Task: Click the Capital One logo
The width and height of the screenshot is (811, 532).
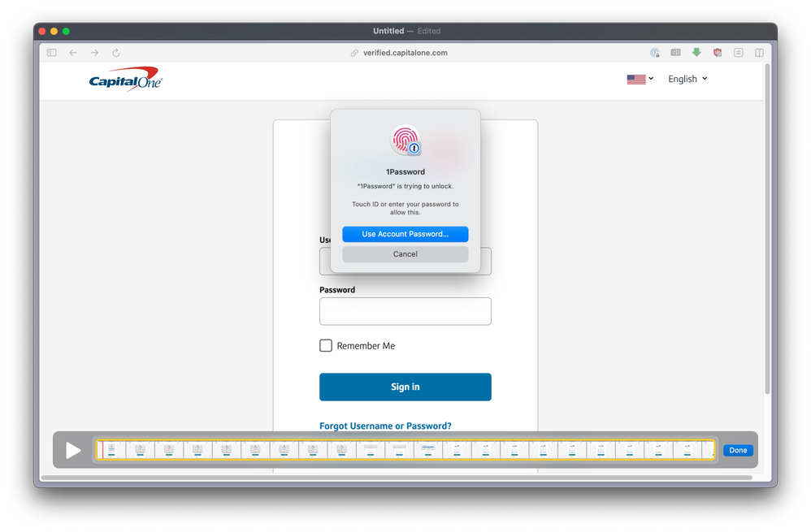Action: click(126, 79)
